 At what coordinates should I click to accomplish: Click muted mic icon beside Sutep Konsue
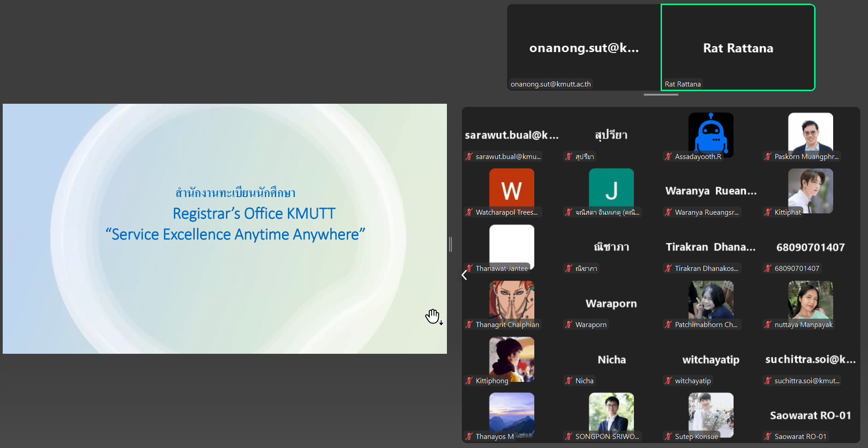point(668,437)
